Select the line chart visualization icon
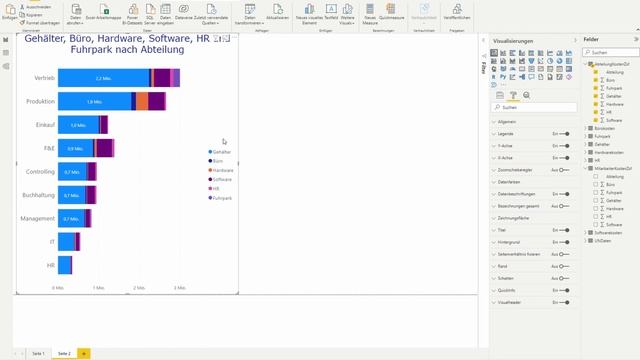Viewport: 640px width, 360px height. point(550,52)
